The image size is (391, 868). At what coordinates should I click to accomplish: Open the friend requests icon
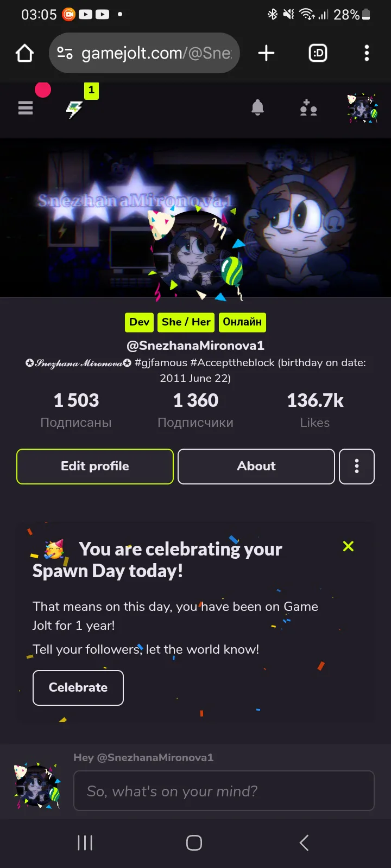308,108
